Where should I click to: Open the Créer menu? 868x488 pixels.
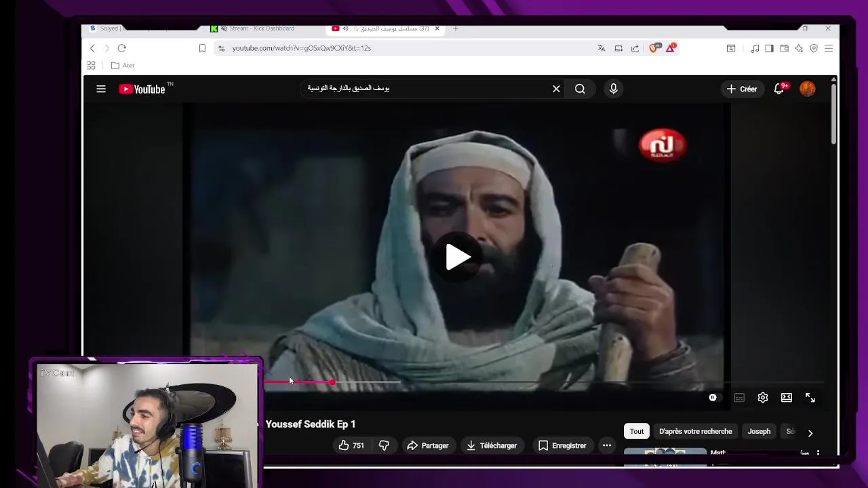click(x=741, y=89)
